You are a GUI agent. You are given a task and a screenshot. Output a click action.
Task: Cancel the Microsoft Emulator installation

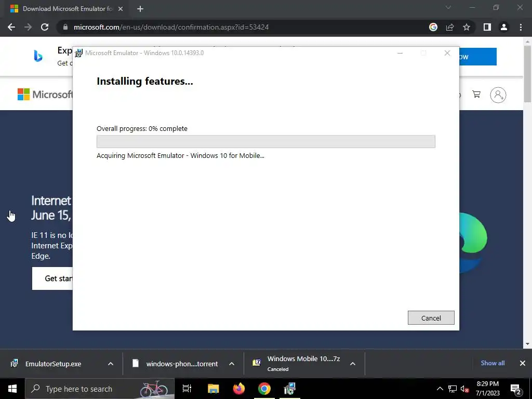431,317
